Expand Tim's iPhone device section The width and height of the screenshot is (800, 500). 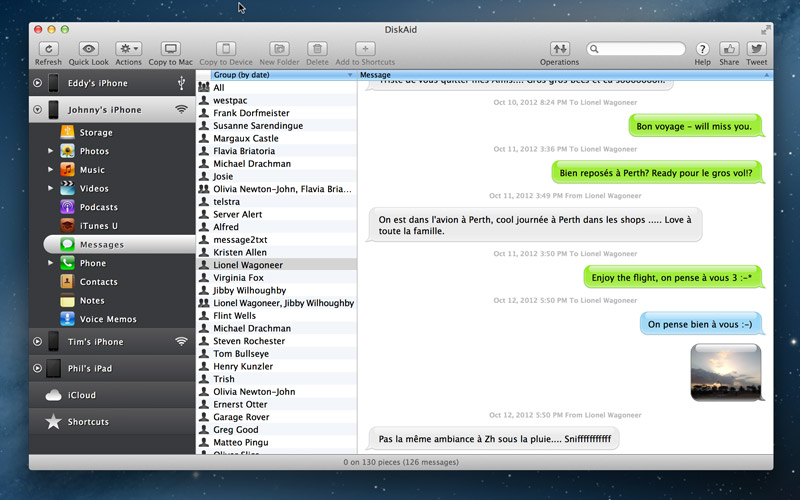pyautogui.click(x=38, y=342)
